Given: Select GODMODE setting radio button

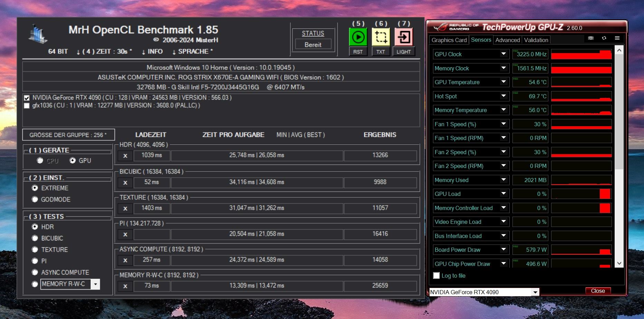Looking at the screenshot, I should (x=35, y=199).
